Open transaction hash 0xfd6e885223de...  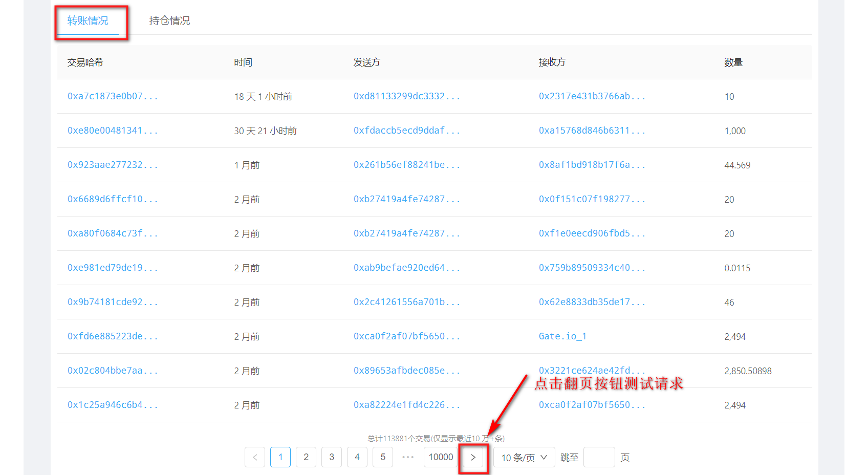(113, 336)
